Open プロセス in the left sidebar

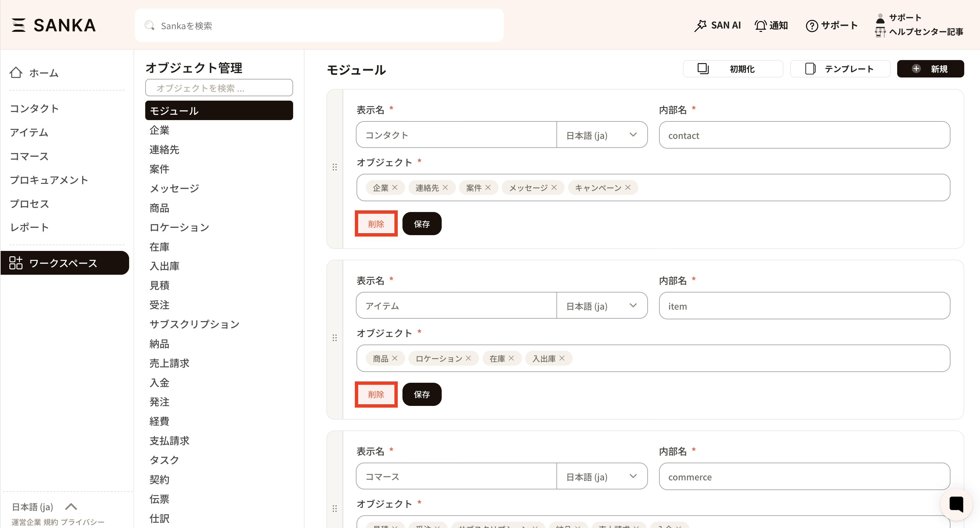pyautogui.click(x=29, y=204)
